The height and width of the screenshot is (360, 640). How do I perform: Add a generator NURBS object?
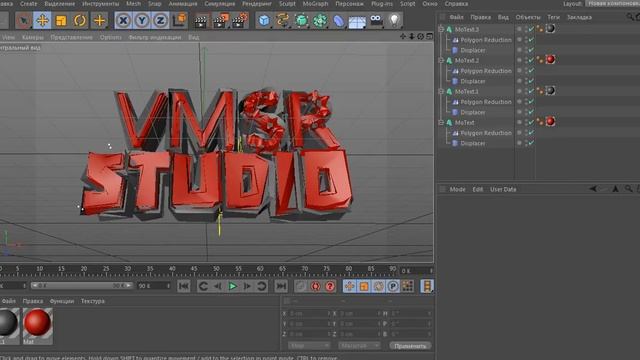coord(301,20)
